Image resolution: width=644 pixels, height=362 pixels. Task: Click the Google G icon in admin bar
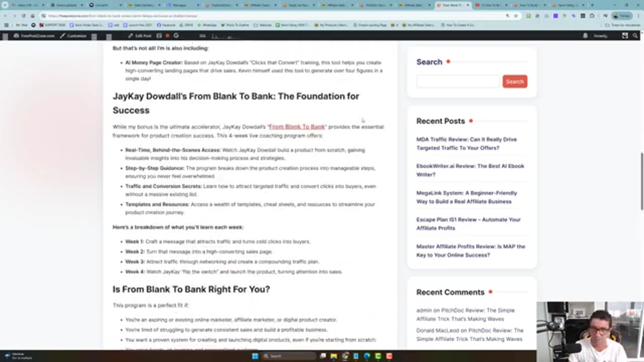(x=176, y=36)
